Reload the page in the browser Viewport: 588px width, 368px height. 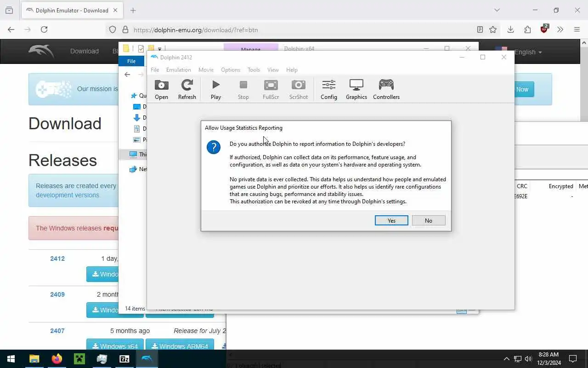click(44, 29)
